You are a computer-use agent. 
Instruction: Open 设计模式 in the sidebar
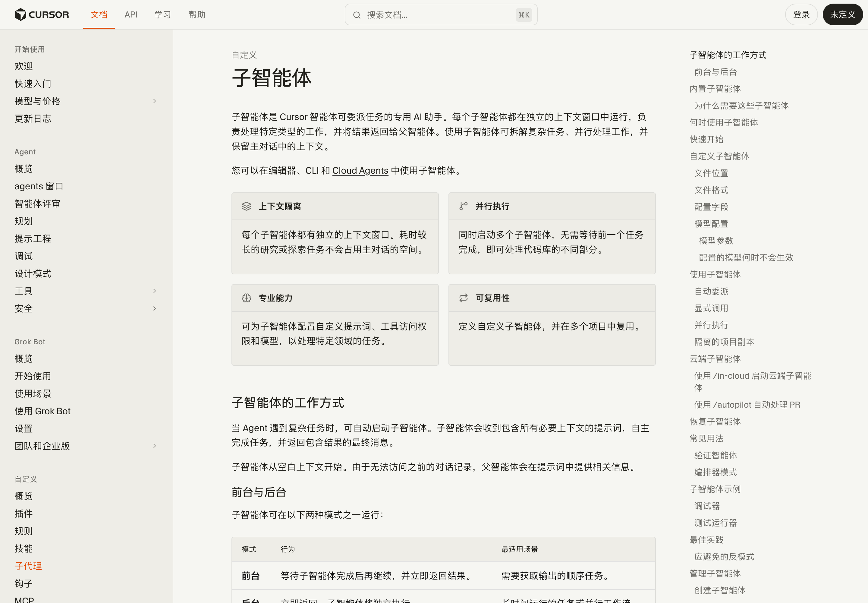coord(33,274)
